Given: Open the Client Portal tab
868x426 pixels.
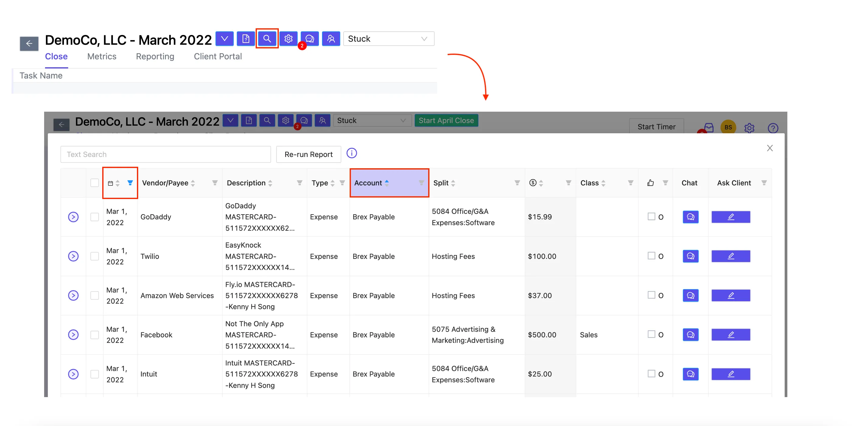Looking at the screenshot, I should point(218,57).
